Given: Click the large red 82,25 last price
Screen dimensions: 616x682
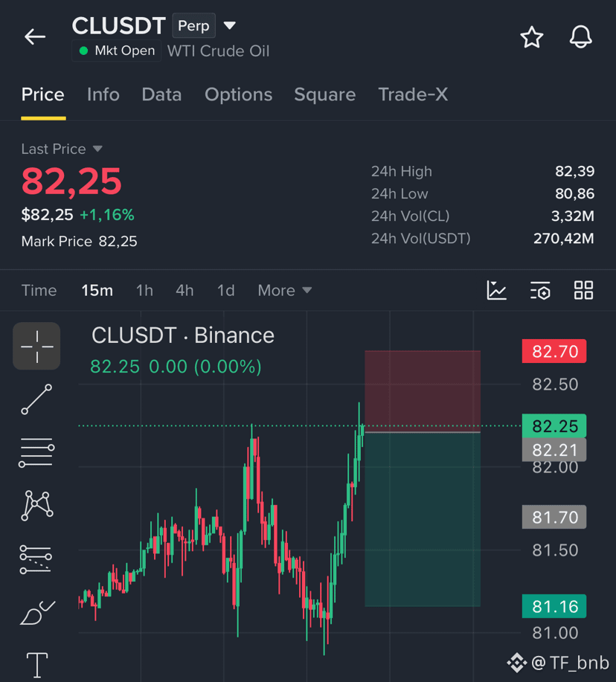Looking at the screenshot, I should click(x=71, y=181).
